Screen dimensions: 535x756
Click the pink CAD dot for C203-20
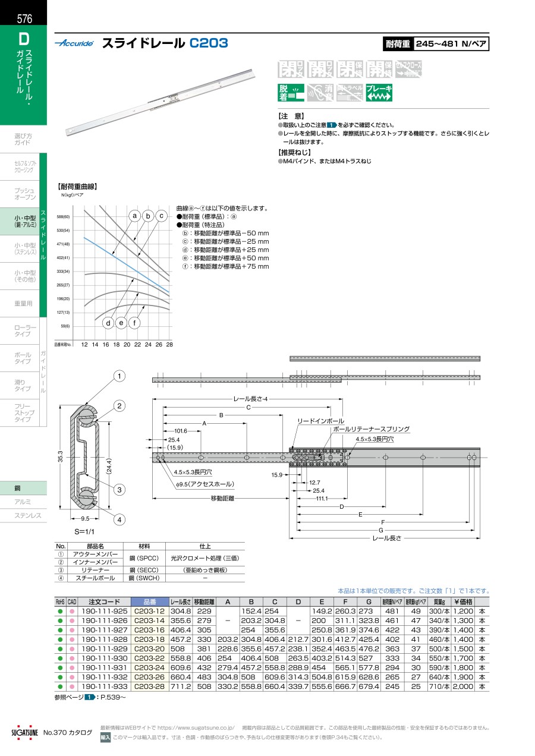tap(72, 649)
